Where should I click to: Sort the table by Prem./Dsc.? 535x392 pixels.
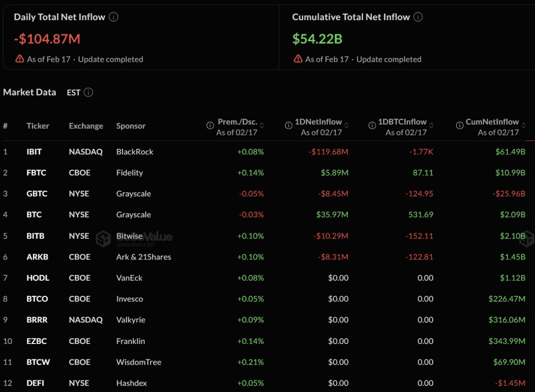pyautogui.click(x=262, y=125)
